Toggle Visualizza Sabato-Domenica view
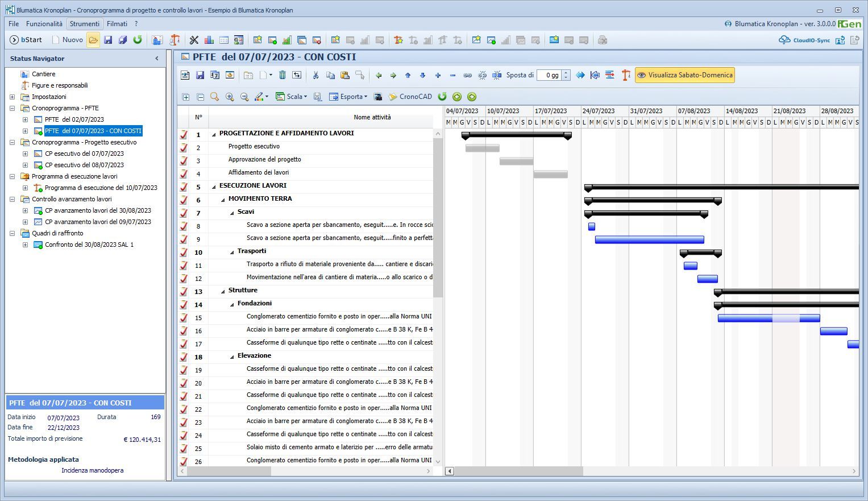This screenshot has width=868, height=501. 684,75
